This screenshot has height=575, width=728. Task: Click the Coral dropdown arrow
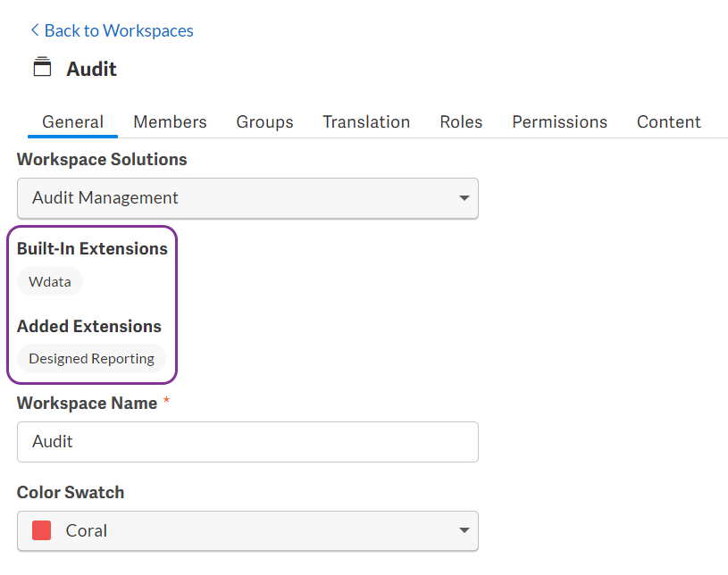pyautogui.click(x=464, y=530)
